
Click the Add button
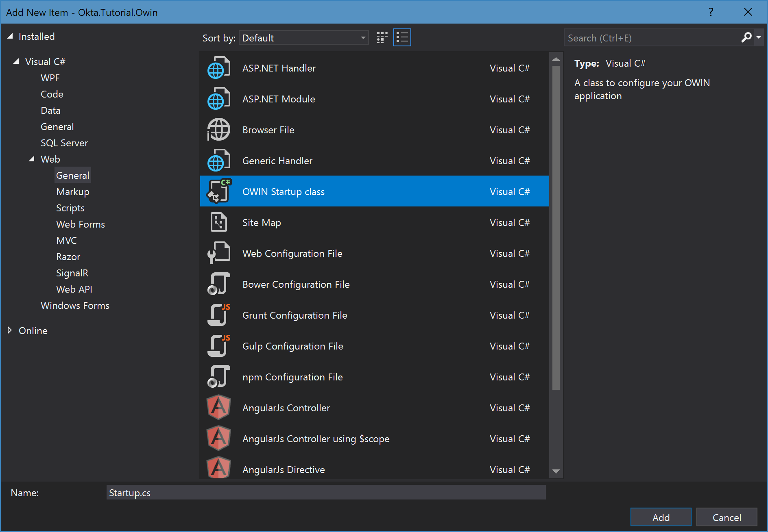660,517
